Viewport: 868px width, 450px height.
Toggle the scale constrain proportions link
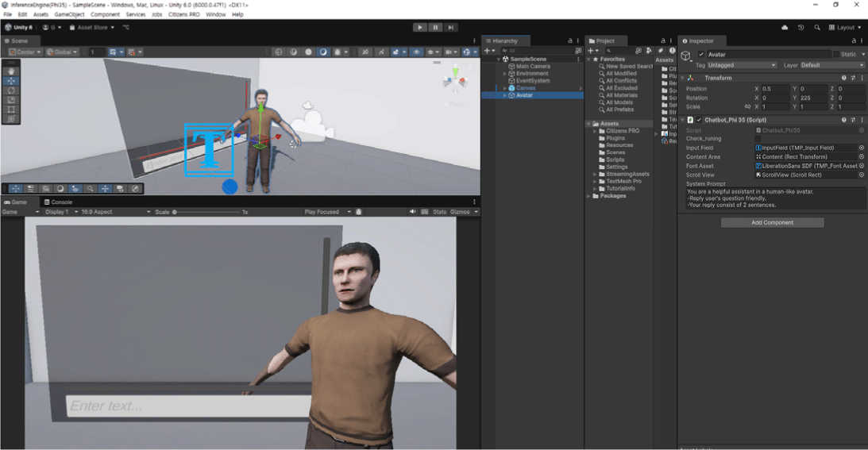coord(747,107)
